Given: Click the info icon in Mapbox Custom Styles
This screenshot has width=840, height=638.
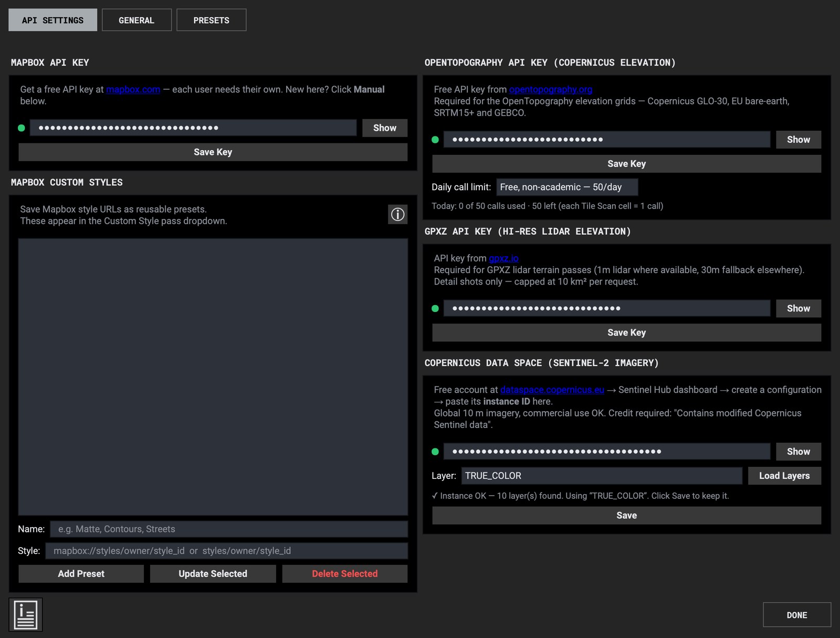Looking at the screenshot, I should tap(397, 214).
